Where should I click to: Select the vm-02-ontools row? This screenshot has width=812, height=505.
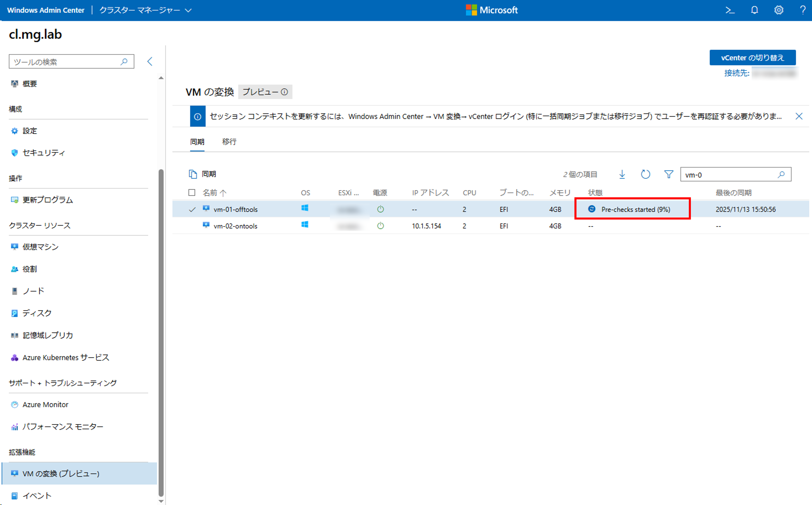point(235,226)
